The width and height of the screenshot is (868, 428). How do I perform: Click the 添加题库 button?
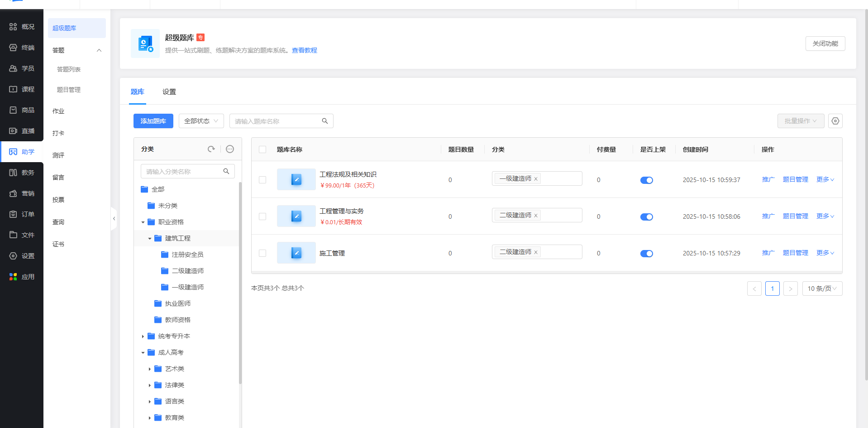153,121
